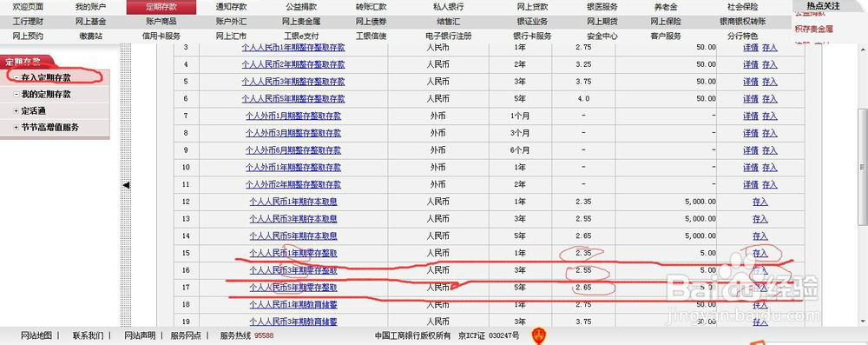This screenshot has width=868, height=345.
Task: Open 个人人民币3年期零存整取 link
Action: 293,270
